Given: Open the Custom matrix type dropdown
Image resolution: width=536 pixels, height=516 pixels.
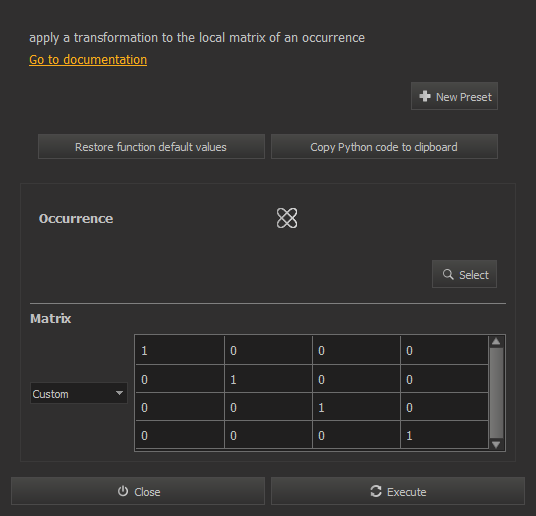Looking at the screenshot, I should click(79, 393).
